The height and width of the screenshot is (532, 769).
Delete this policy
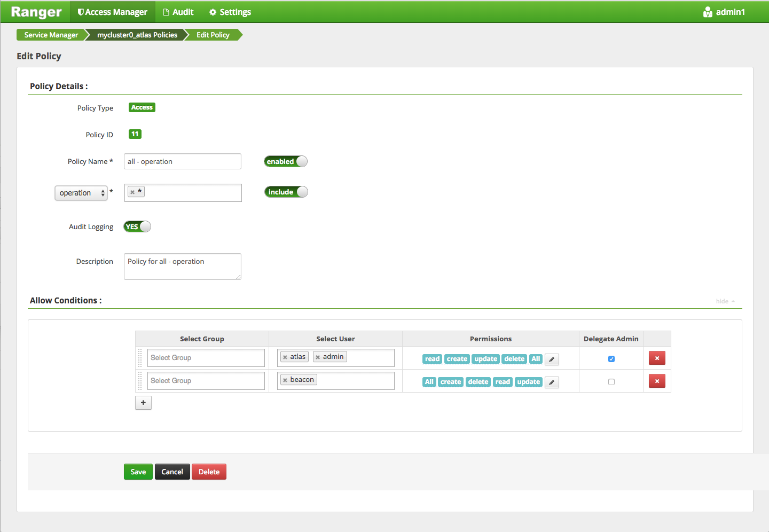[x=209, y=472]
